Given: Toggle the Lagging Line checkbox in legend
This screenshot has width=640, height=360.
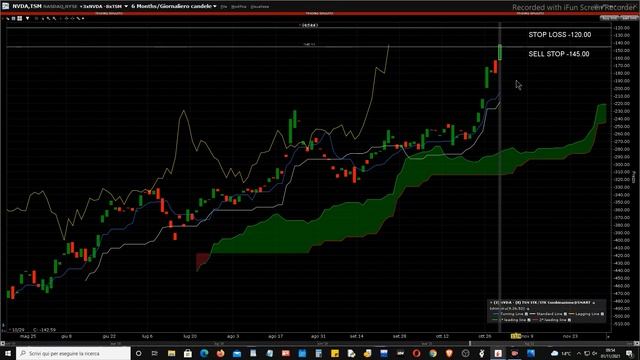Looking at the screenshot, I should pos(602,314).
